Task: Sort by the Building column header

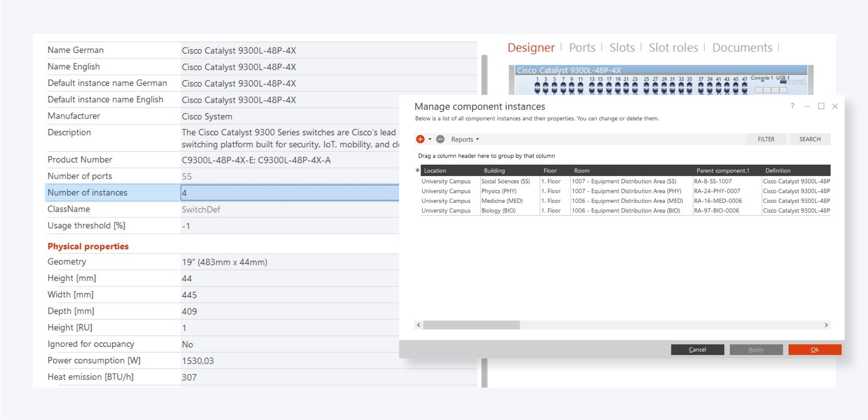Action: click(x=494, y=170)
